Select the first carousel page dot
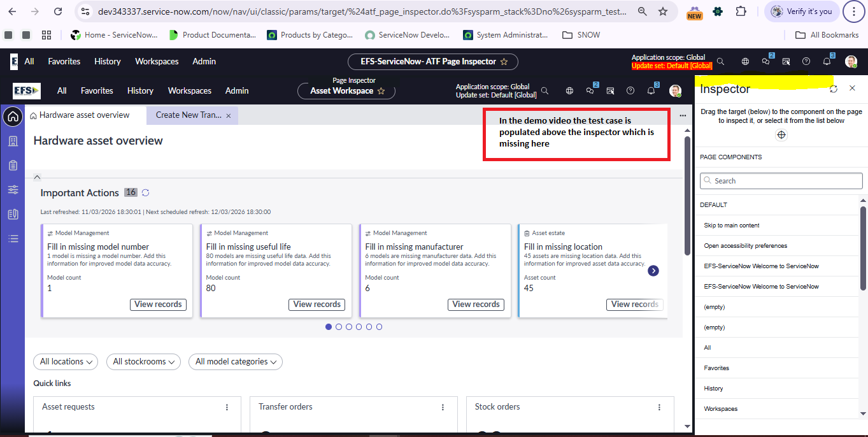Viewport: 868px width, 437px height. coord(329,327)
